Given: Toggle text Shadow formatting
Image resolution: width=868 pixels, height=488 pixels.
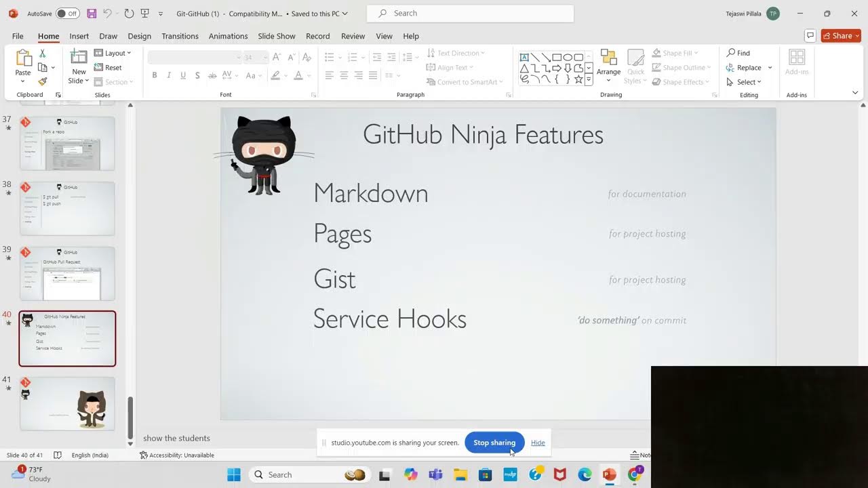Looking at the screenshot, I should (197, 75).
